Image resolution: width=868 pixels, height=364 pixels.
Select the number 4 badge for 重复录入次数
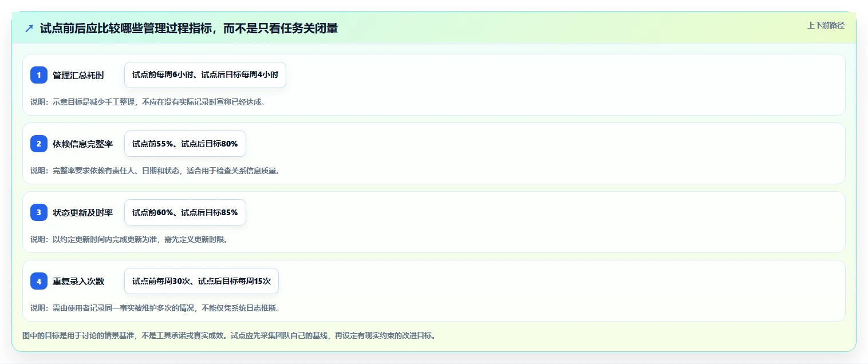(x=39, y=281)
